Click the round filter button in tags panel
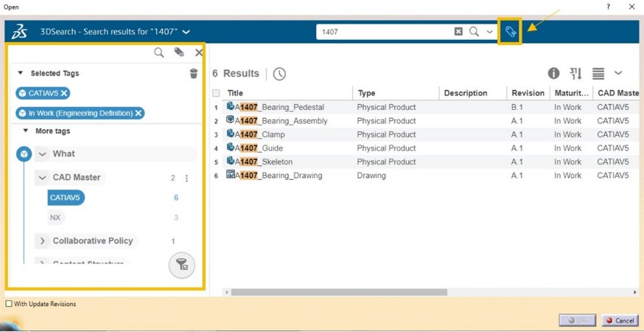Screen dimensions: 644x332 point(182,266)
